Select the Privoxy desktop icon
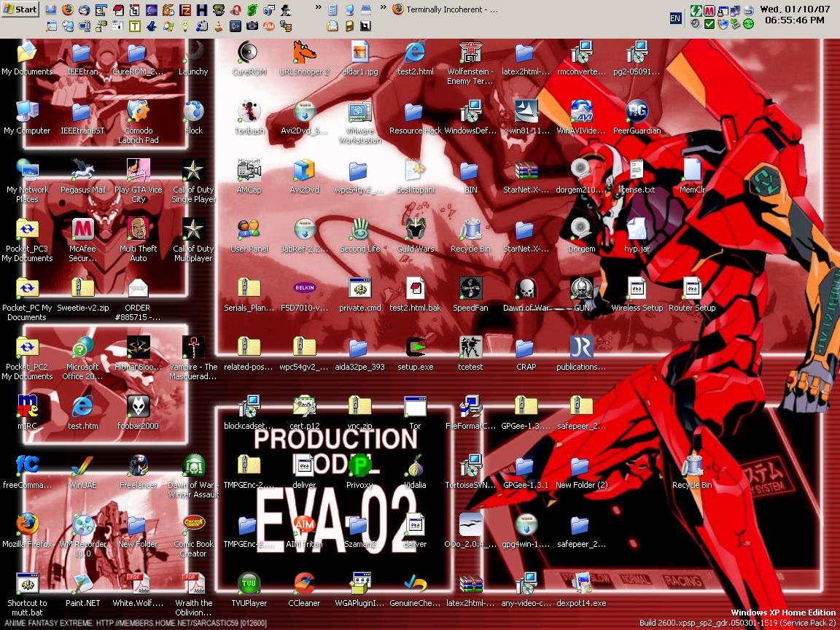This screenshot has height=630, width=840. point(359,465)
